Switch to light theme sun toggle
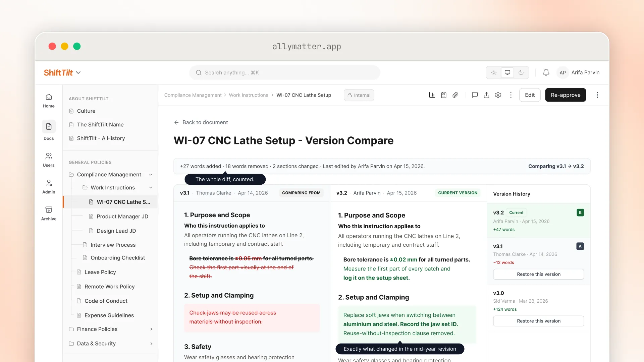644x362 pixels. click(494, 73)
